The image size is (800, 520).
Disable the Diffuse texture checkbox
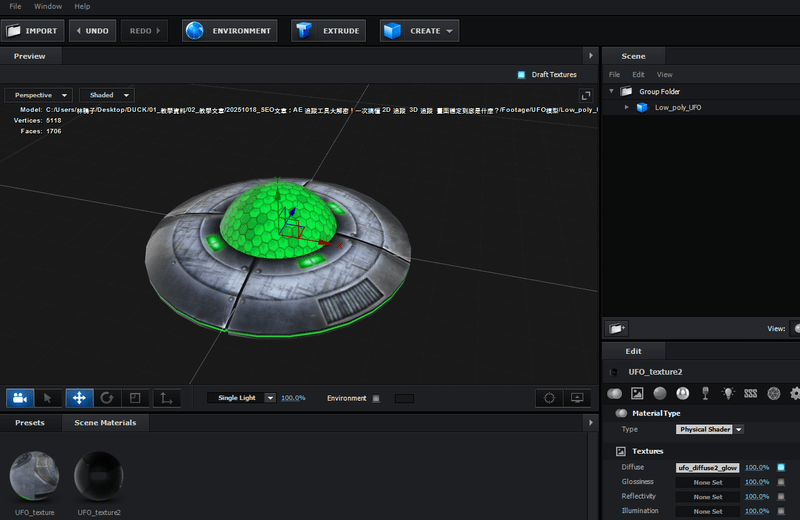[x=781, y=467]
